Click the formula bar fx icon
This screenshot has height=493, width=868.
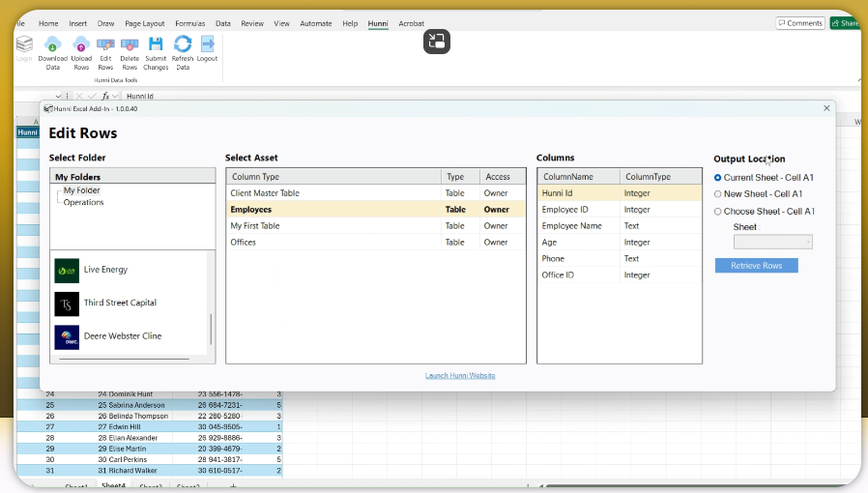105,96
